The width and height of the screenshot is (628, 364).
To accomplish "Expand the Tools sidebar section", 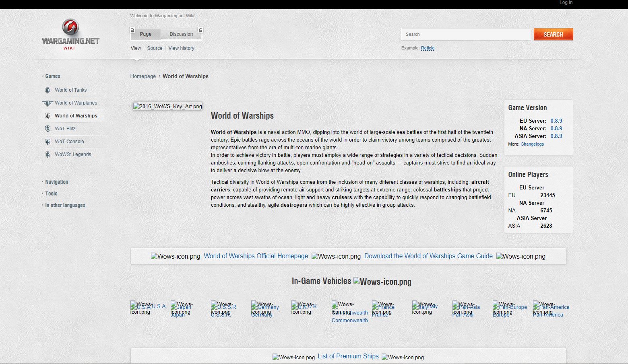I will point(50,193).
